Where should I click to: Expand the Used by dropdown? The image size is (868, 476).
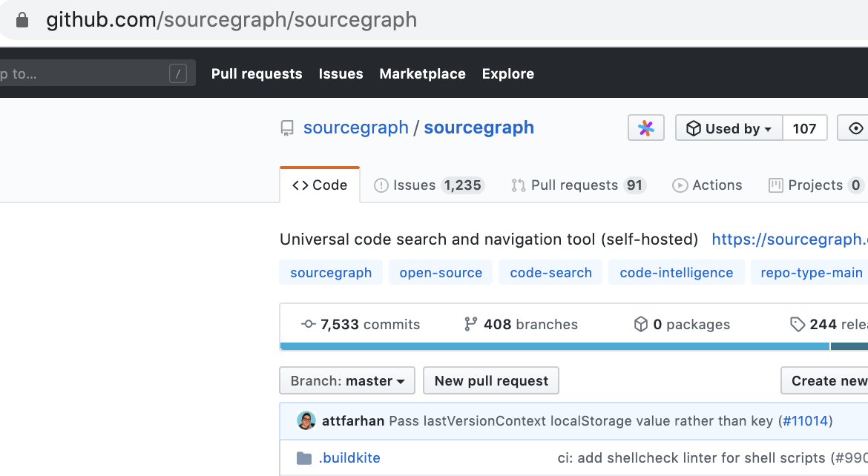tap(729, 128)
